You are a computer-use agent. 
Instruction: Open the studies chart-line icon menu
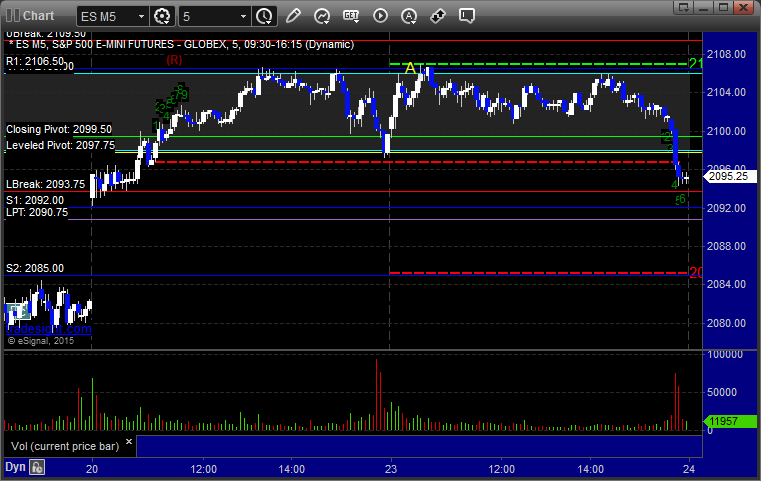[x=322, y=16]
